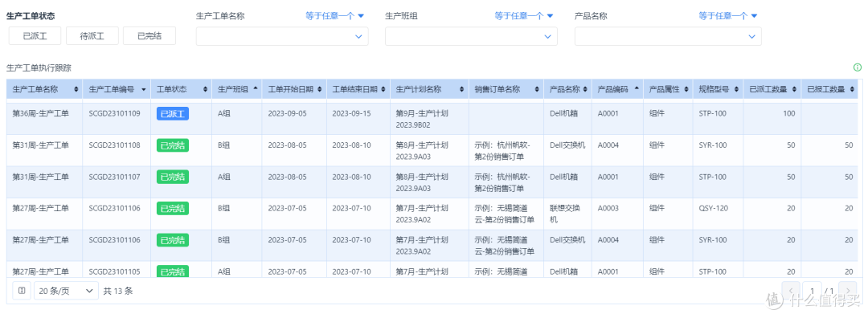Click sort icon in 产品属性 header
The image size is (868, 318).
(x=686, y=89)
